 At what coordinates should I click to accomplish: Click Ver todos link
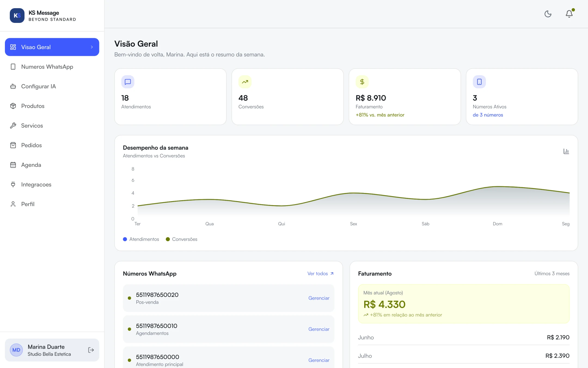(320, 273)
